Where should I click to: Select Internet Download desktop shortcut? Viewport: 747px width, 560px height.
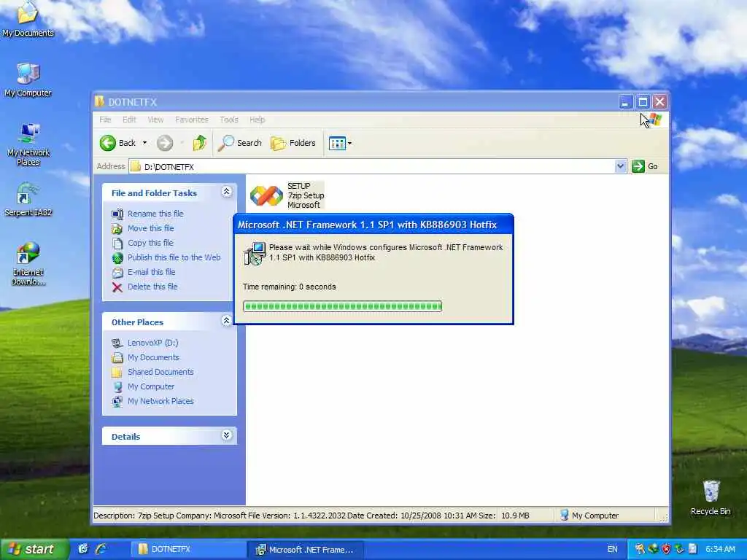coord(28,263)
